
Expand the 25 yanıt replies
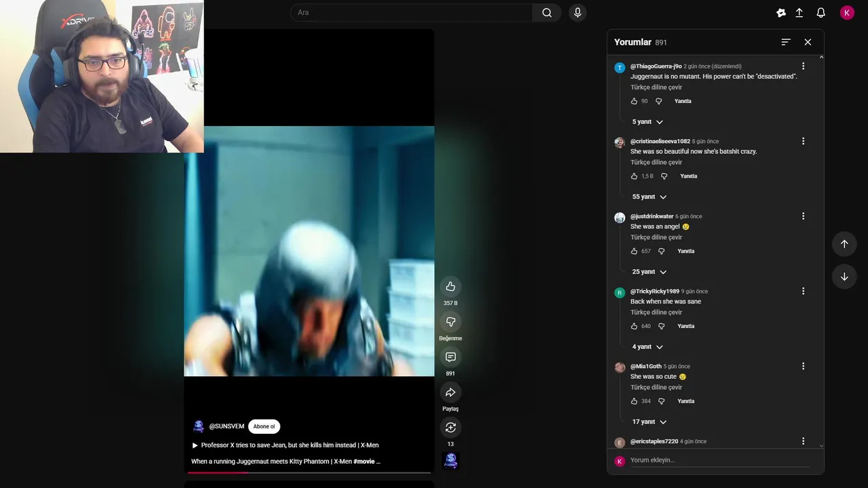(x=649, y=272)
